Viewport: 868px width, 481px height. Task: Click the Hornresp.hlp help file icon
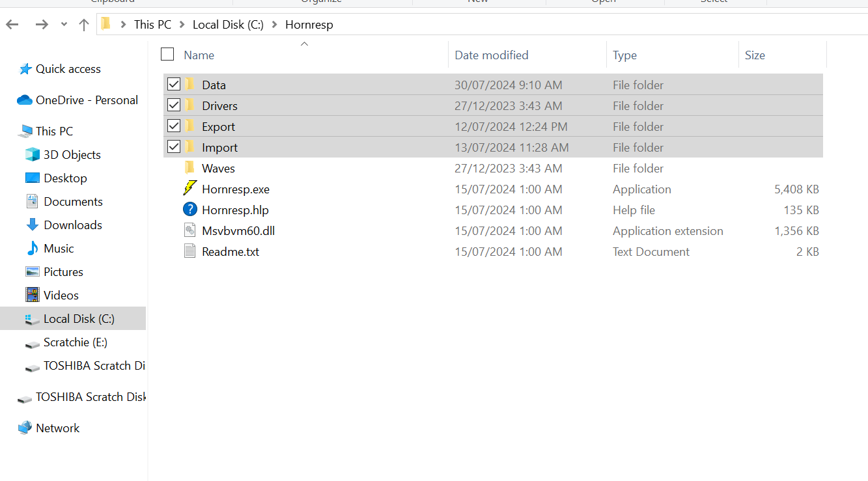click(x=189, y=210)
